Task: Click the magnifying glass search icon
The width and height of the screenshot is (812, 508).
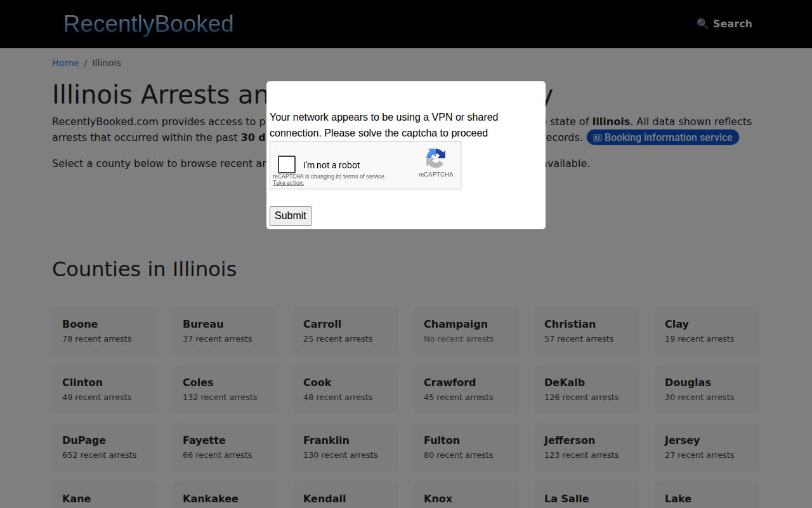Action: pos(702,23)
